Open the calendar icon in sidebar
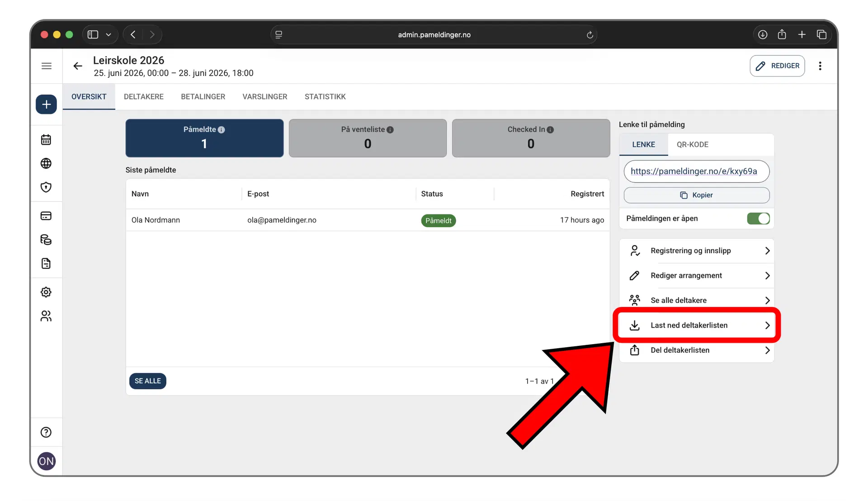 46,140
